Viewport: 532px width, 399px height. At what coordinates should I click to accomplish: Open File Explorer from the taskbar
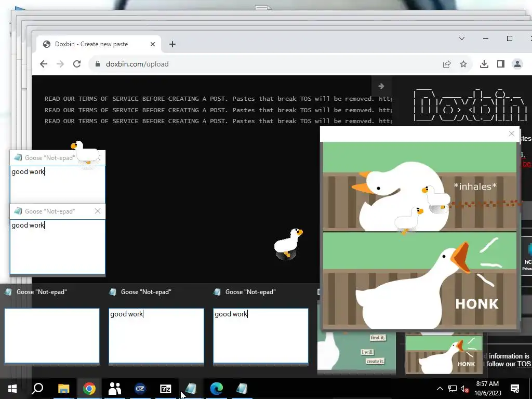point(63,389)
